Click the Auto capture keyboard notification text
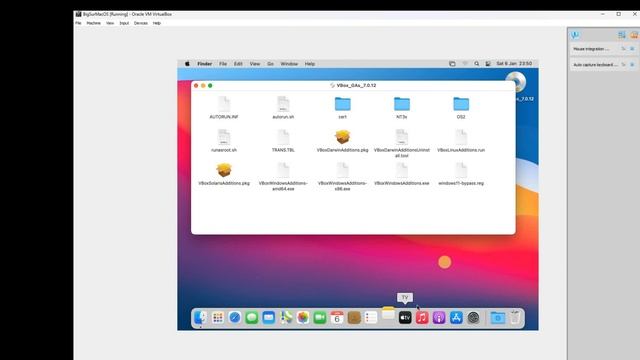Image resolution: width=640 pixels, height=360 pixels. pyautogui.click(x=596, y=64)
